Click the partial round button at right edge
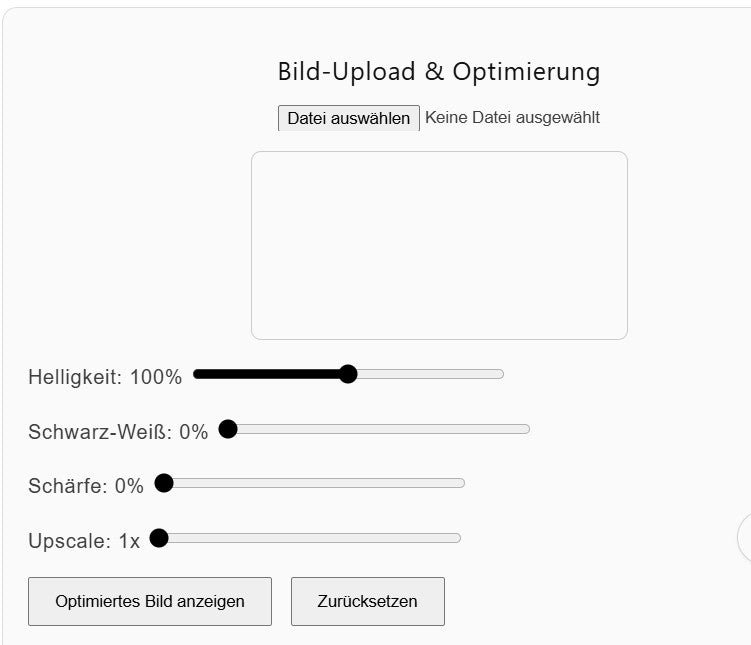 (745, 537)
